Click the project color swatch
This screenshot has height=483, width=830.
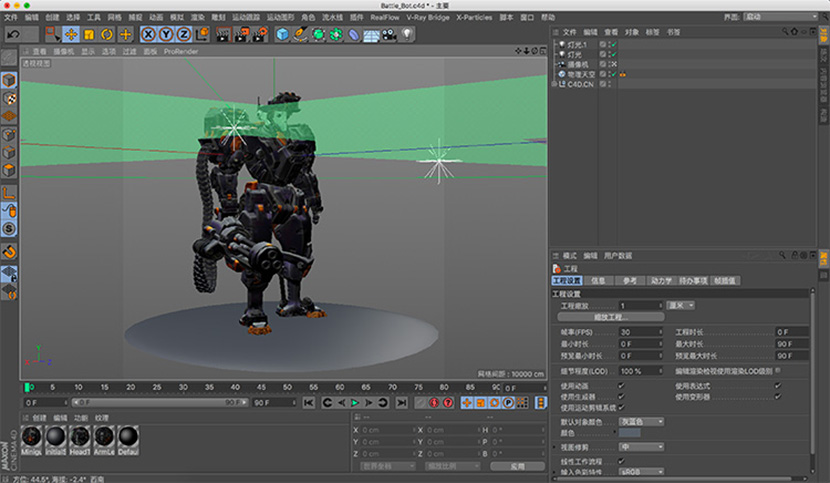pyautogui.click(x=630, y=433)
